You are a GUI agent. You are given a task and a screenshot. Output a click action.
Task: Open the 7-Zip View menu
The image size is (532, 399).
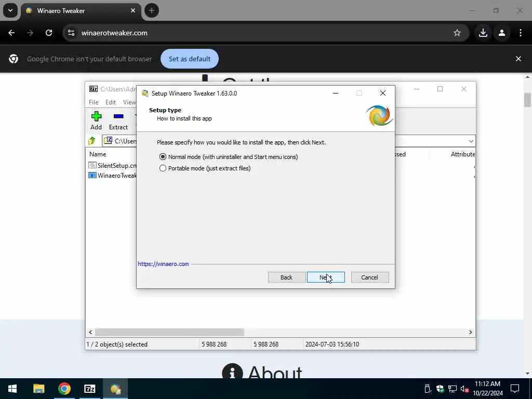pos(129,102)
